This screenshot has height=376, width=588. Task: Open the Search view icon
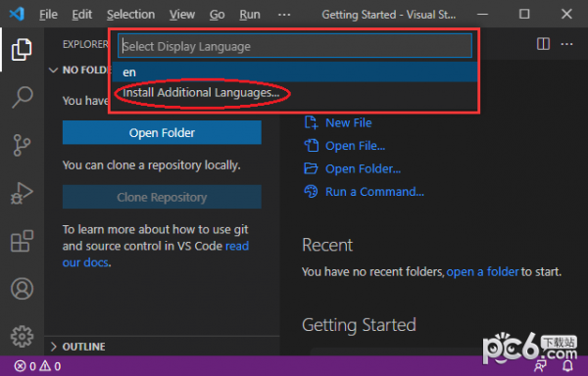click(x=22, y=97)
